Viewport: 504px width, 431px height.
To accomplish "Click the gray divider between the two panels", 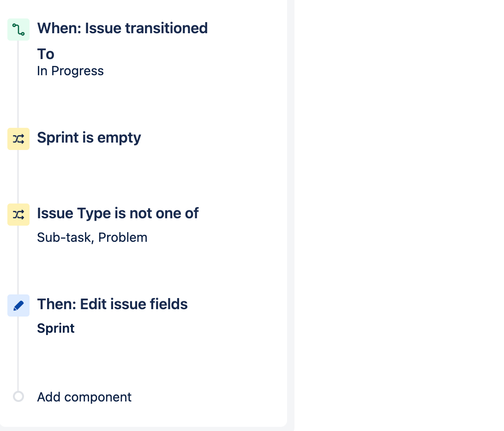I will [x=291, y=208].
